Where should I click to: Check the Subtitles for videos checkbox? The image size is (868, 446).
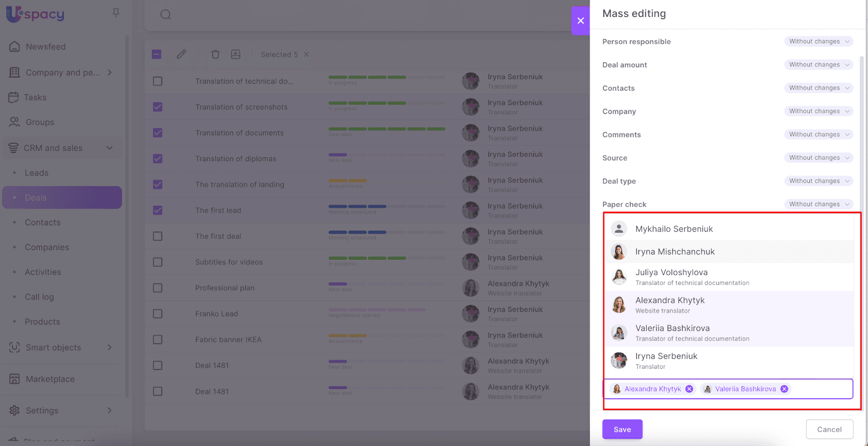point(158,262)
